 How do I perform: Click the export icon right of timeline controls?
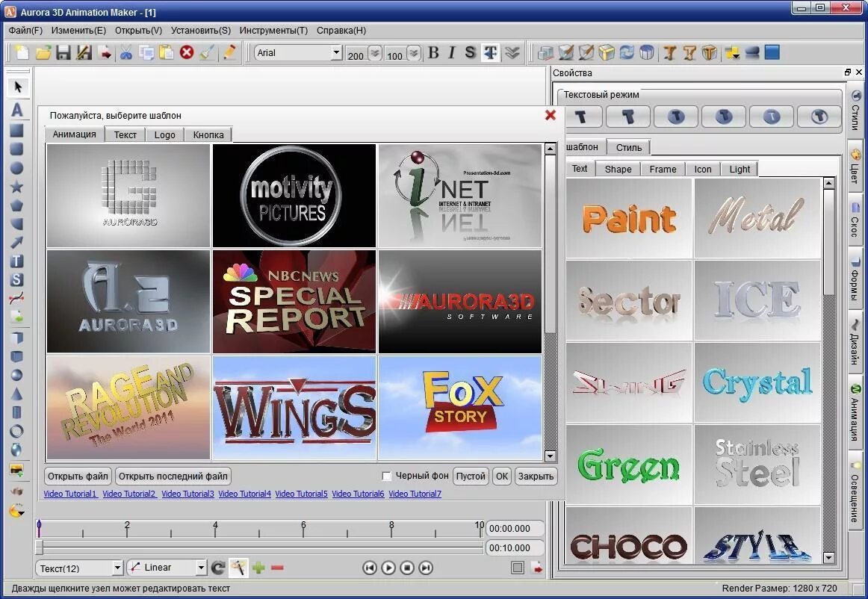click(536, 568)
